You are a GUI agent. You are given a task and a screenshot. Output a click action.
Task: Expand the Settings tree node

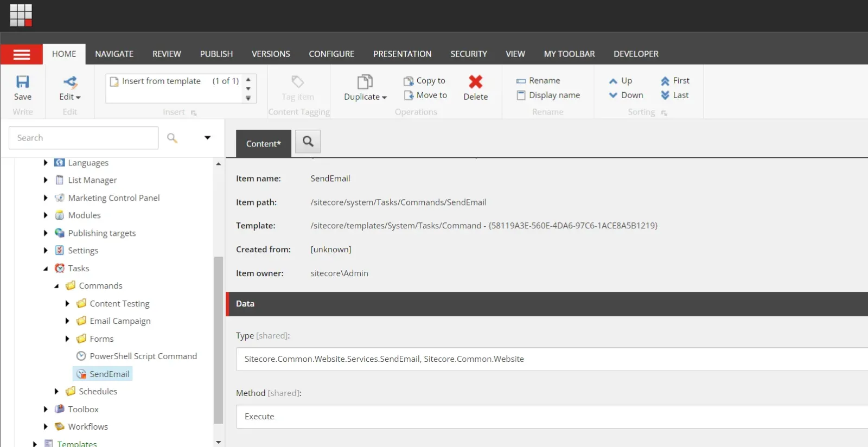(x=46, y=251)
